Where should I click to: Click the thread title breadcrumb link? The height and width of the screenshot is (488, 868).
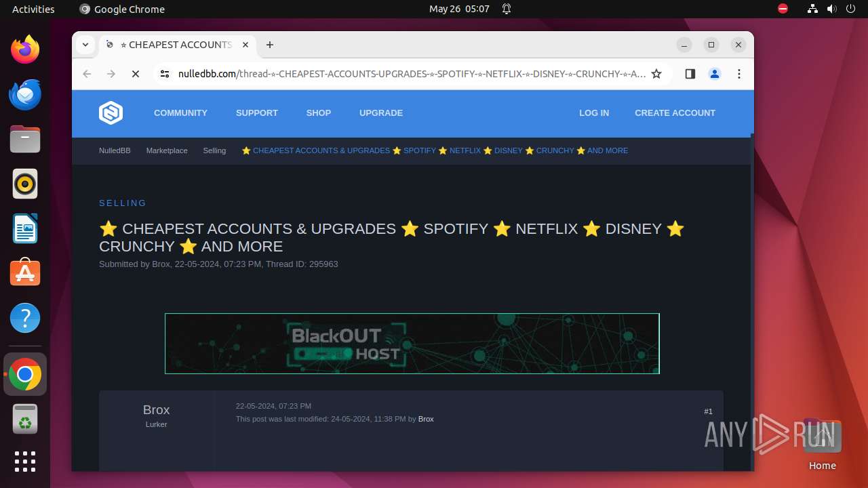(x=435, y=150)
